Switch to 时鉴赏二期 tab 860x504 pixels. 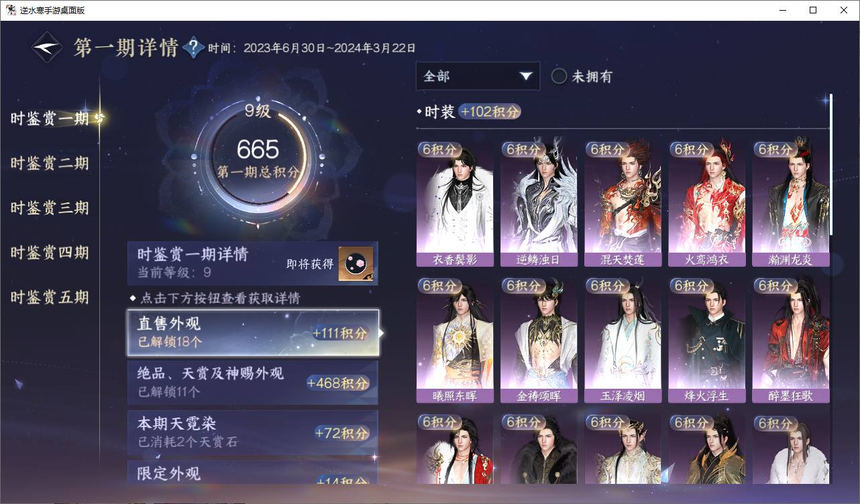50,164
